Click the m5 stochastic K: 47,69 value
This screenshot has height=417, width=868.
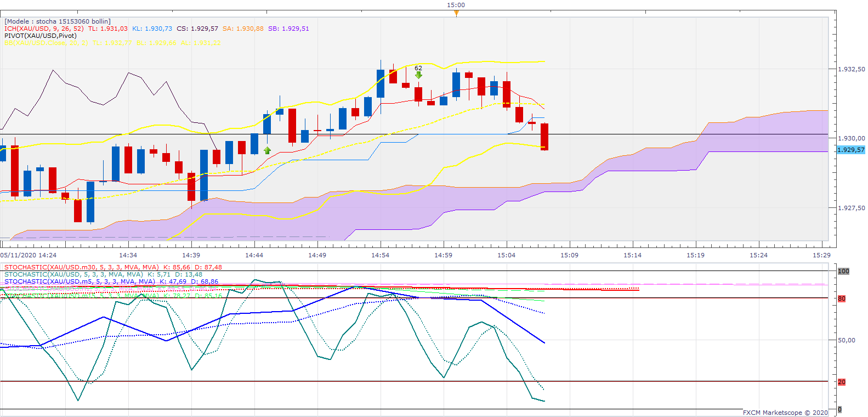click(x=173, y=281)
